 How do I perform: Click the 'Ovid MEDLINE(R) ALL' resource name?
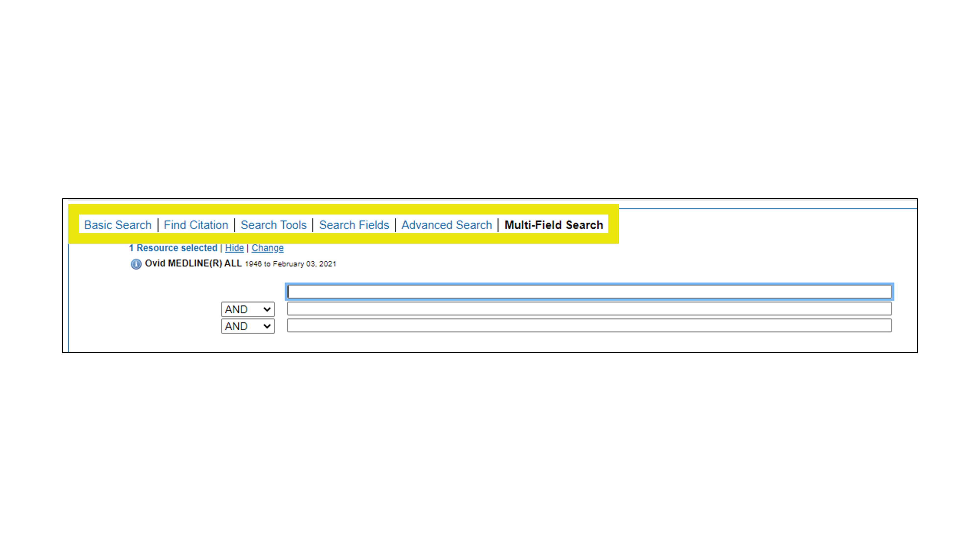[x=193, y=263]
